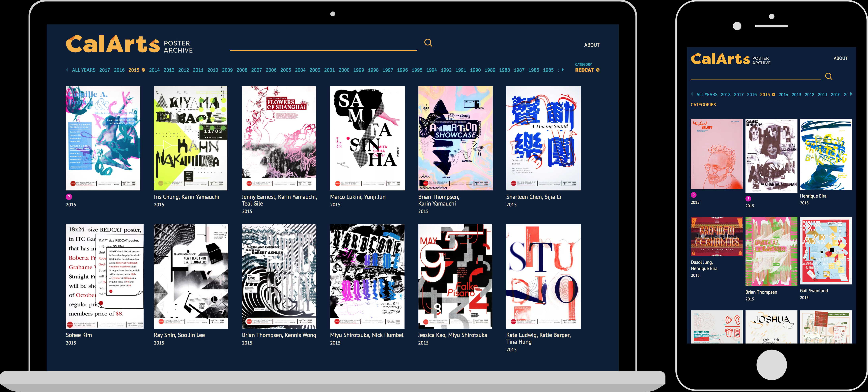The image size is (868, 392).
Task: Open ABOUT on the phone
Action: (x=840, y=58)
